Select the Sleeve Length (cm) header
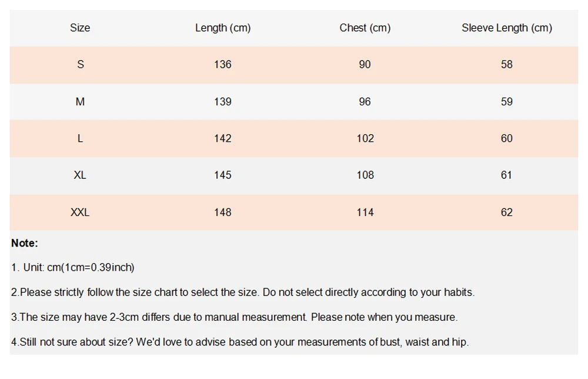This screenshot has height=379, width=588. (x=507, y=28)
